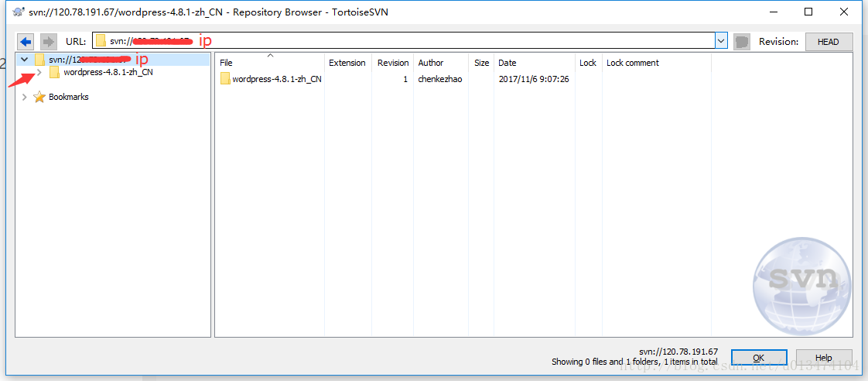Click author cell chenkezhao

(440, 79)
